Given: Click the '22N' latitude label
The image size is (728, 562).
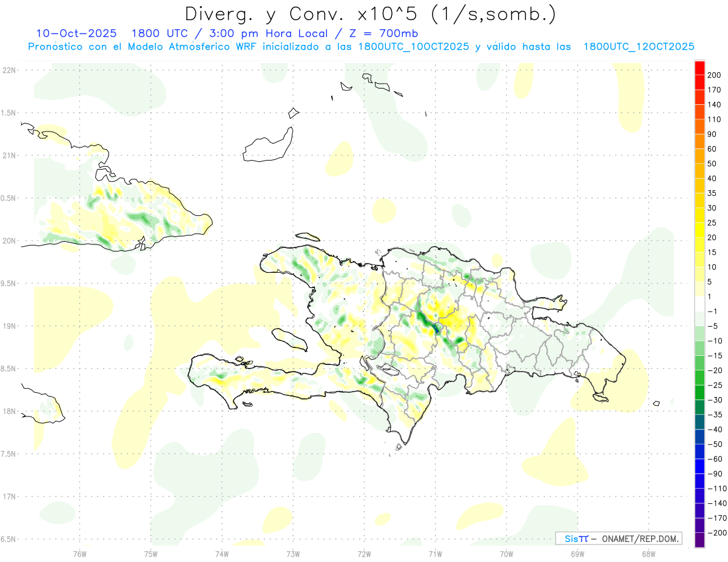Looking at the screenshot, I should (9, 70).
